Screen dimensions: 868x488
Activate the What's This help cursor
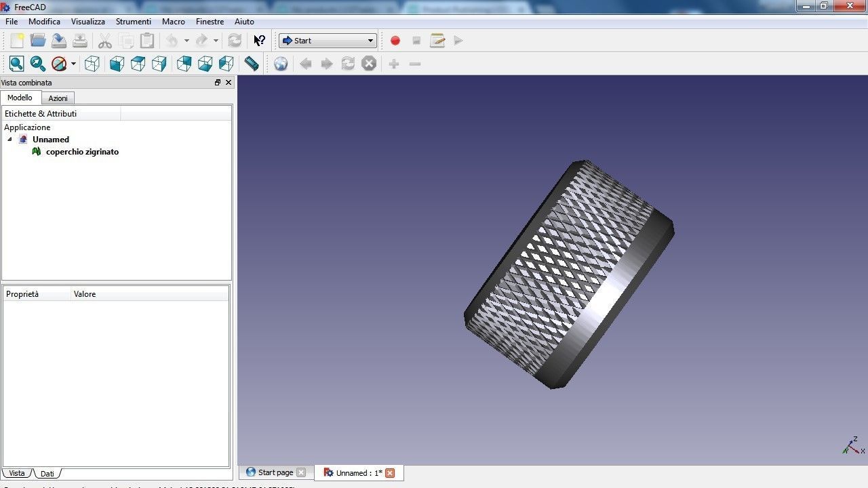[x=260, y=41]
